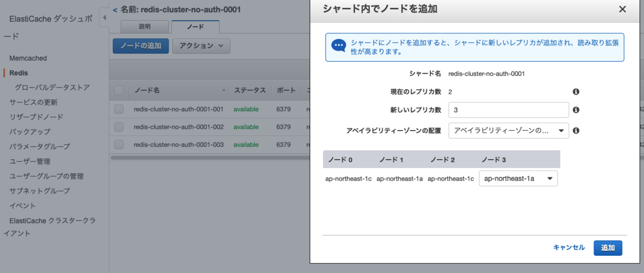Select all nodes with header checkbox

(119, 90)
